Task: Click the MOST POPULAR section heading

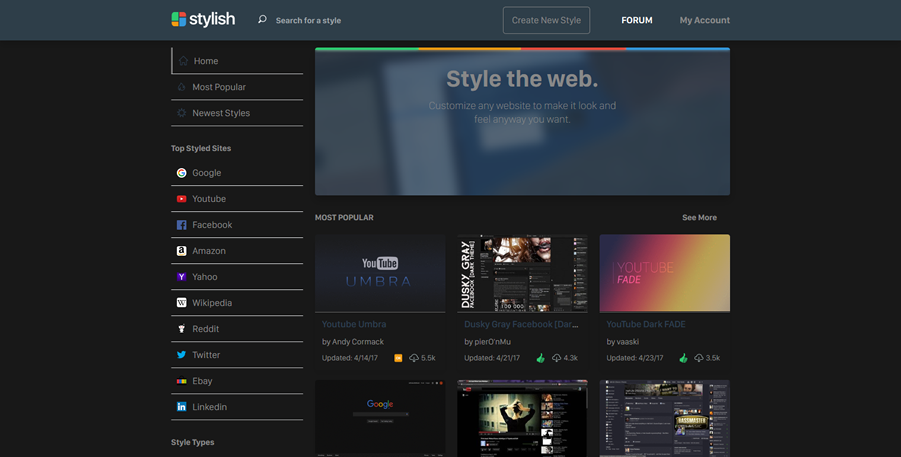Action: point(344,217)
